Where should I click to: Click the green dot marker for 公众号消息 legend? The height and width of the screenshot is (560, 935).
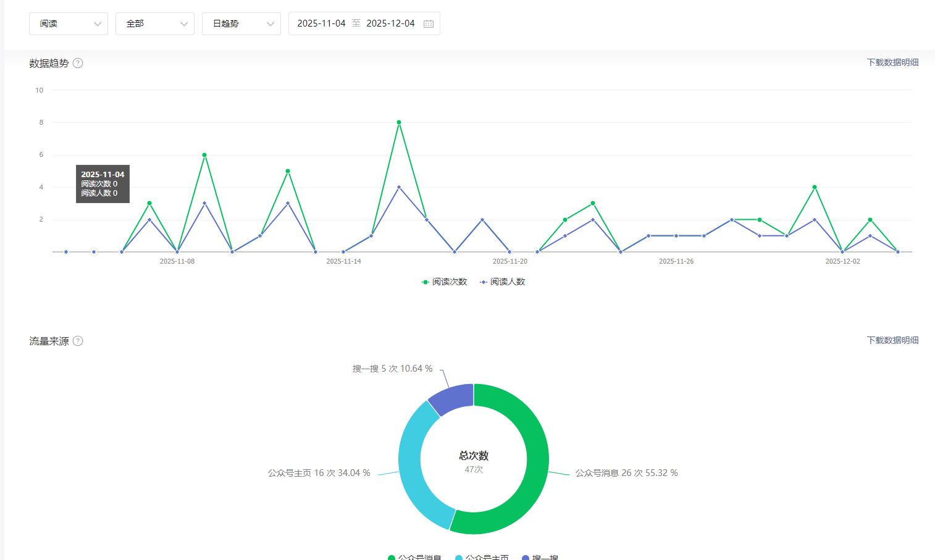coord(392,558)
